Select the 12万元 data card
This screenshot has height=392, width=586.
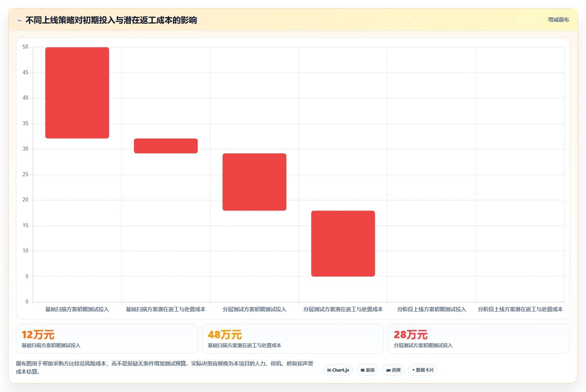(107, 339)
